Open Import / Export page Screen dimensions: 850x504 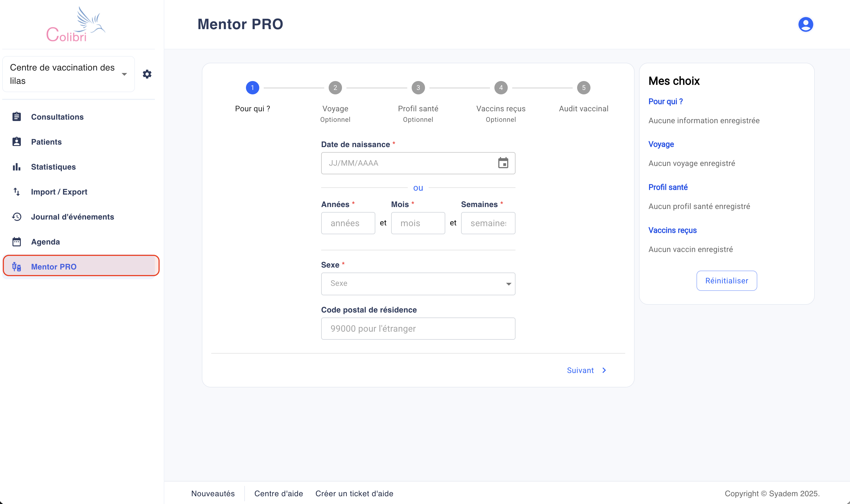(x=79, y=191)
